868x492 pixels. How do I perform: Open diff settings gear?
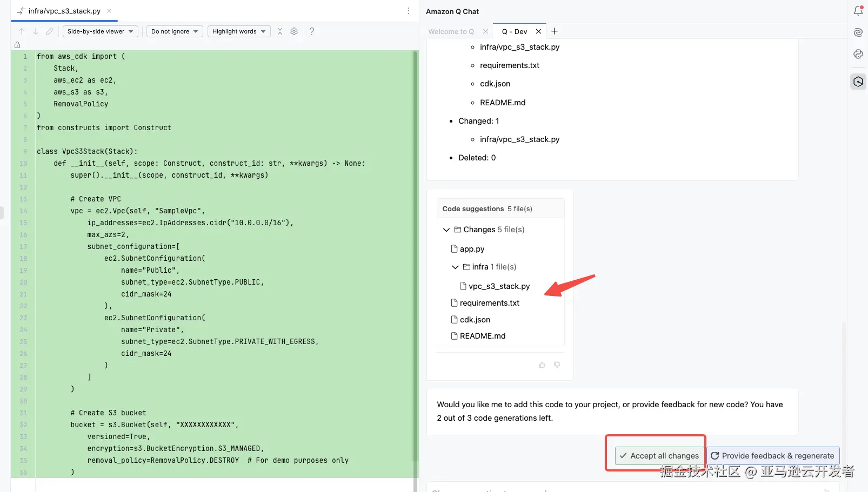294,31
